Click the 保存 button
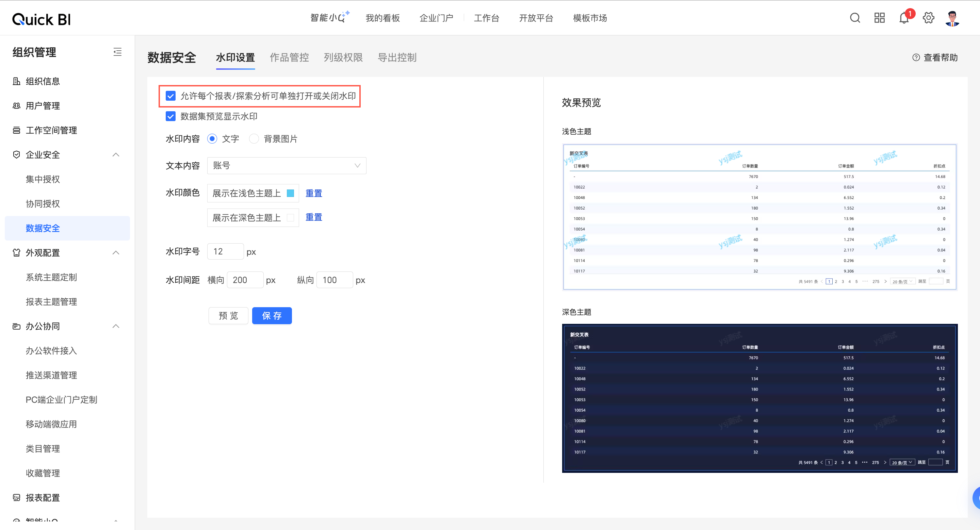The width and height of the screenshot is (980, 530). coord(272,316)
